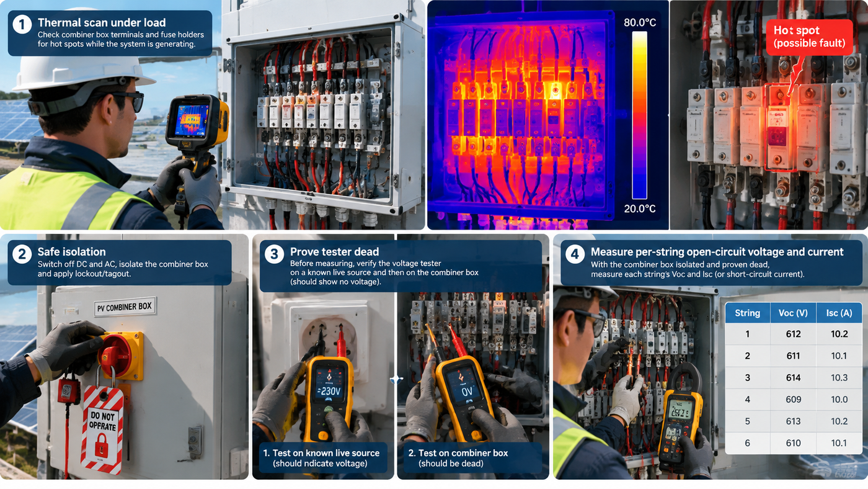Select Voc value 609 in the table
Viewport: 868px width, 489px height.
[x=793, y=399]
